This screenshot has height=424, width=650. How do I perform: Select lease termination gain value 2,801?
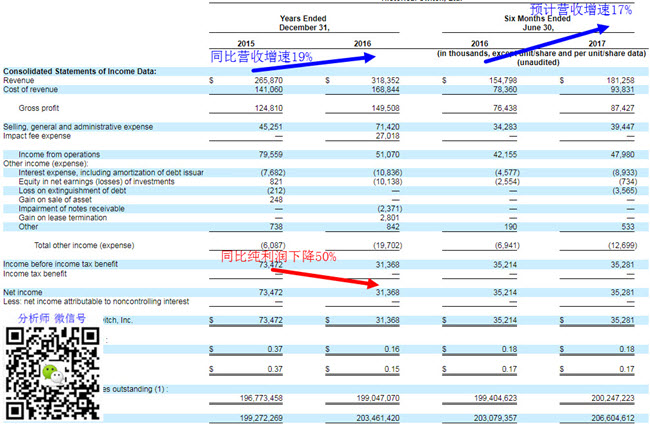[x=389, y=218]
